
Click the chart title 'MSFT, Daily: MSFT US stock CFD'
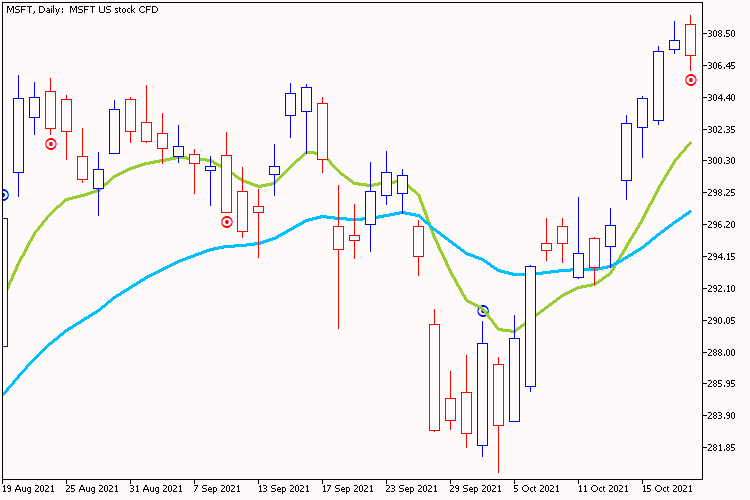82,10
